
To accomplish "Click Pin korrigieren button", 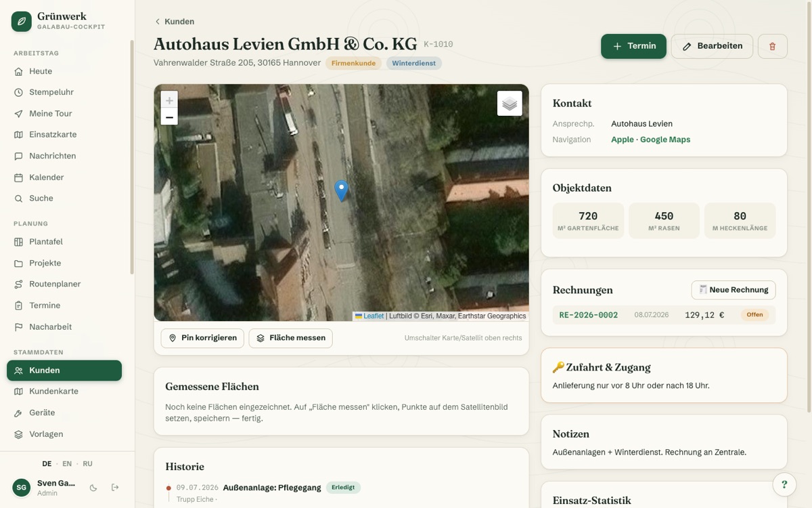I will [202, 338].
